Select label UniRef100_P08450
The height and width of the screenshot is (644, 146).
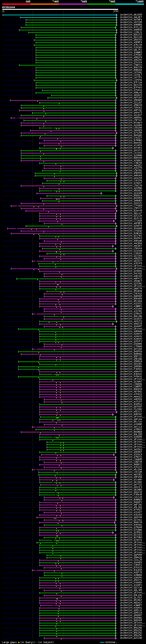click(131, 583)
